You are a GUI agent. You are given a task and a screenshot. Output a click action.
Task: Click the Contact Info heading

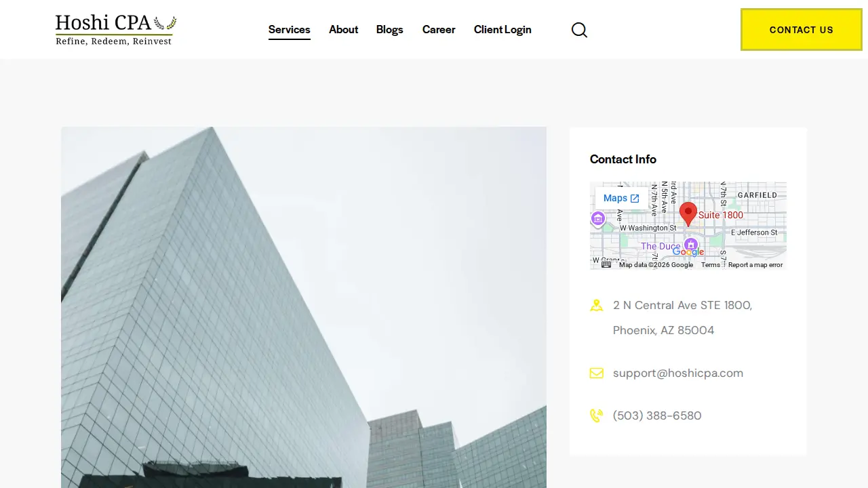623,159
